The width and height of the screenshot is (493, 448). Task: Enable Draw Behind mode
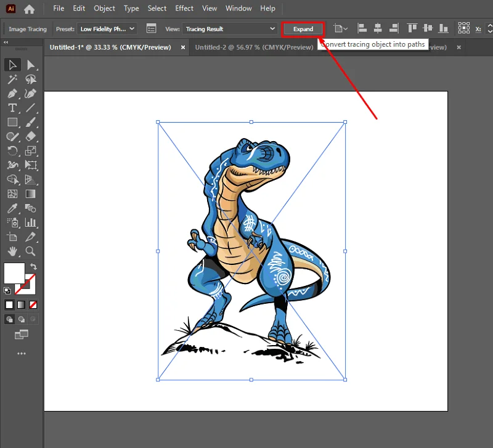(x=21, y=319)
